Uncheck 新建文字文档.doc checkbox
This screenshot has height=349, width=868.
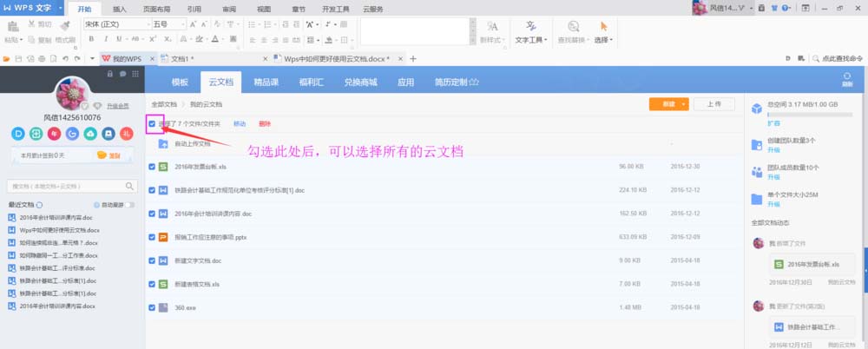(152, 260)
